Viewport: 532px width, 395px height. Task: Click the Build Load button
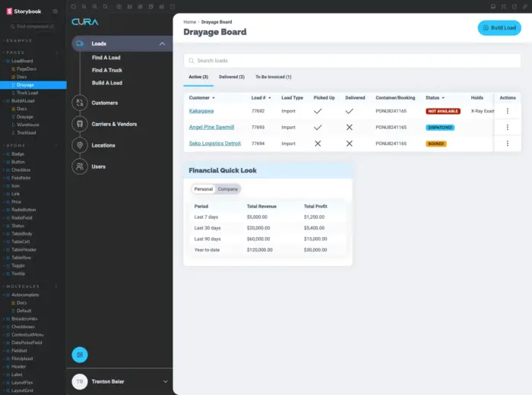click(x=499, y=28)
